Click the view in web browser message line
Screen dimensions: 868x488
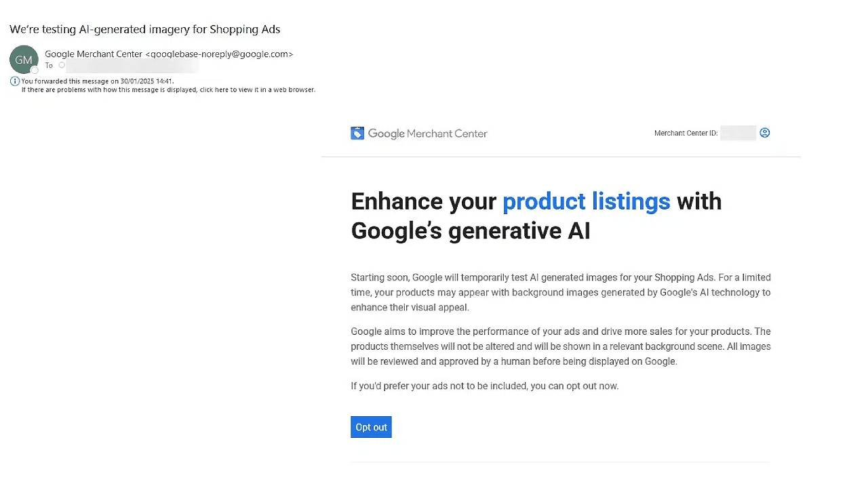coord(168,89)
